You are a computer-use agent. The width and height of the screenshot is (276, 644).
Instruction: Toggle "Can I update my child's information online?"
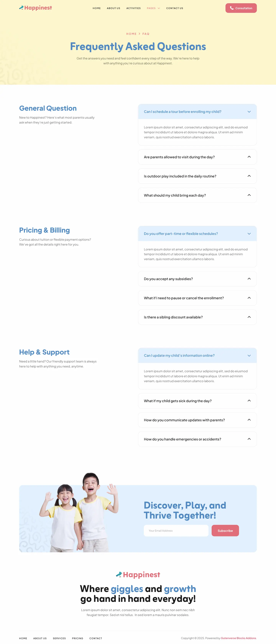pos(179,355)
